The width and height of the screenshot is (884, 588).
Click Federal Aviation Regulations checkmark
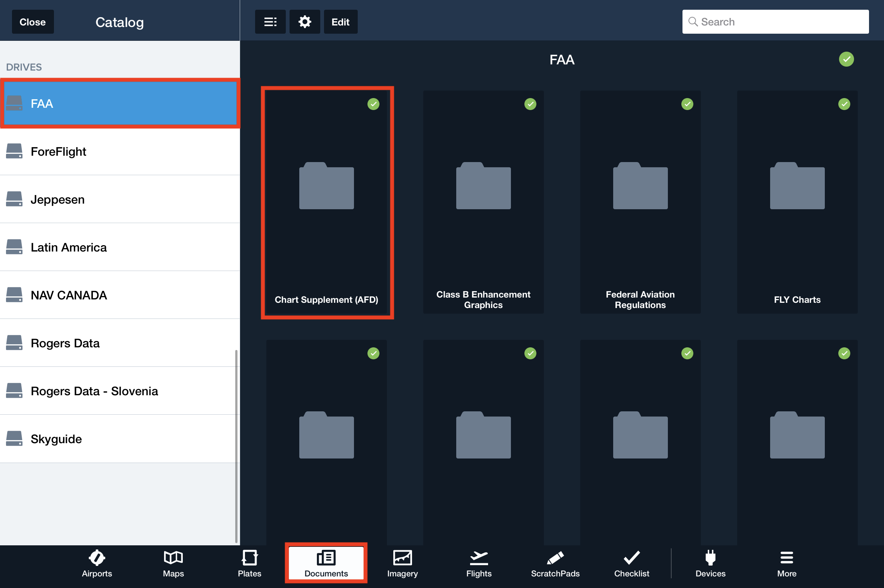coord(687,104)
